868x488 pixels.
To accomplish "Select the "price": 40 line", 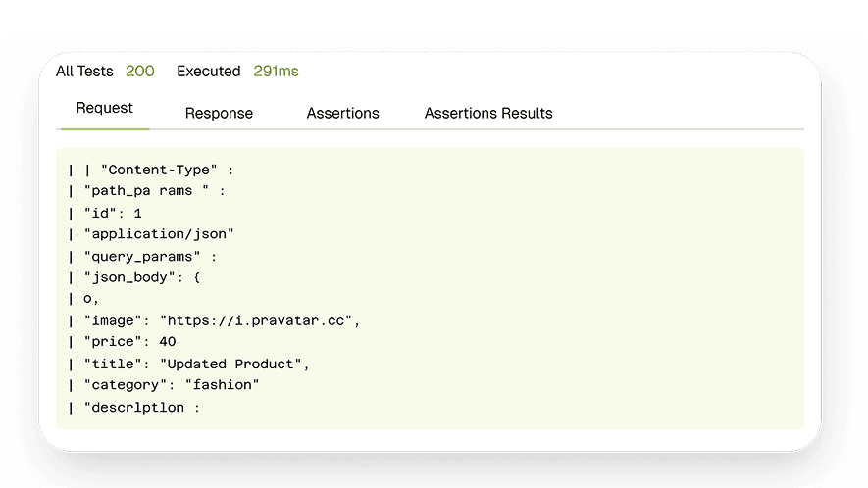I will tap(129, 342).
